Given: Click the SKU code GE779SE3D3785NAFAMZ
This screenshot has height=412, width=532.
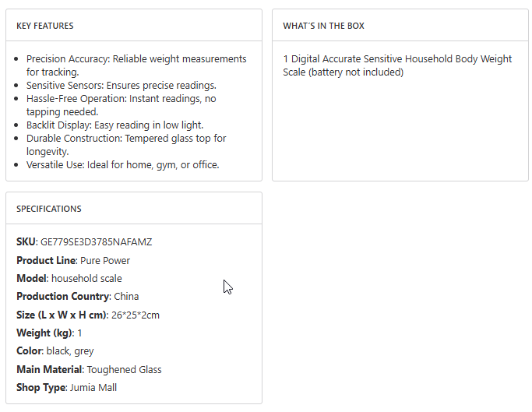Looking at the screenshot, I should [x=97, y=242].
